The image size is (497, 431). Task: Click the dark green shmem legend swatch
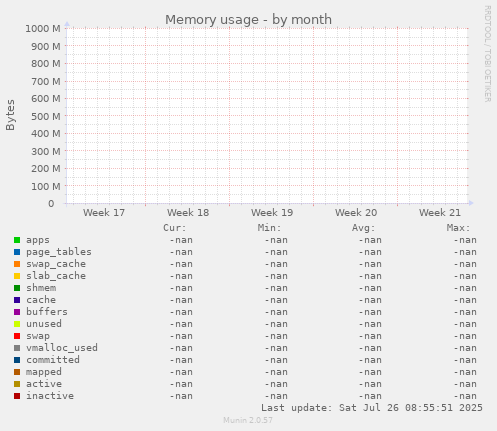click(x=17, y=288)
